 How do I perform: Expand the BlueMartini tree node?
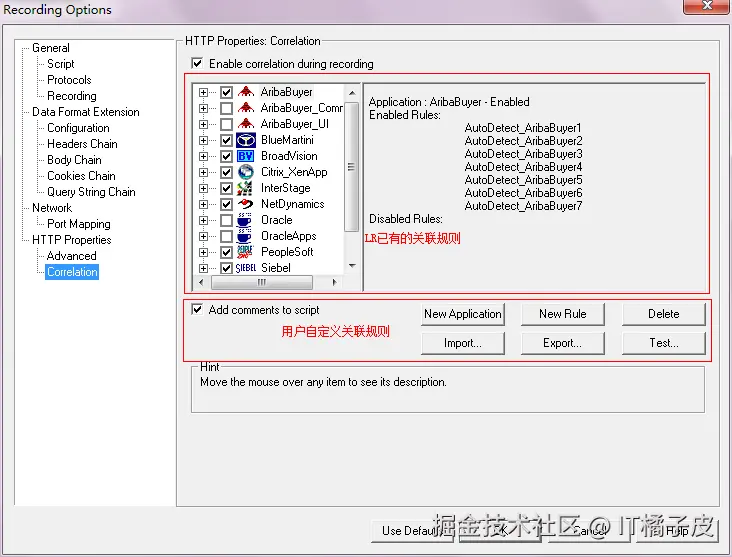point(203,140)
